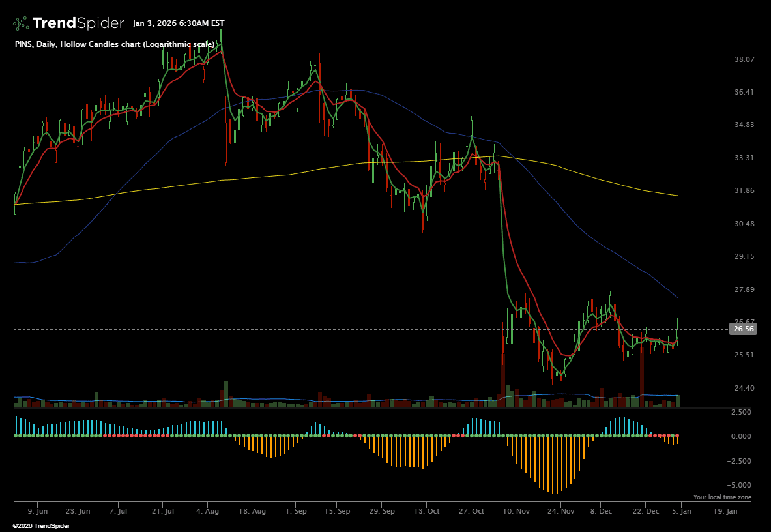Viewport: 771px width, 532px height.
Task: Click the TrendSpider brand name text
Action: (x=78, y=23)
